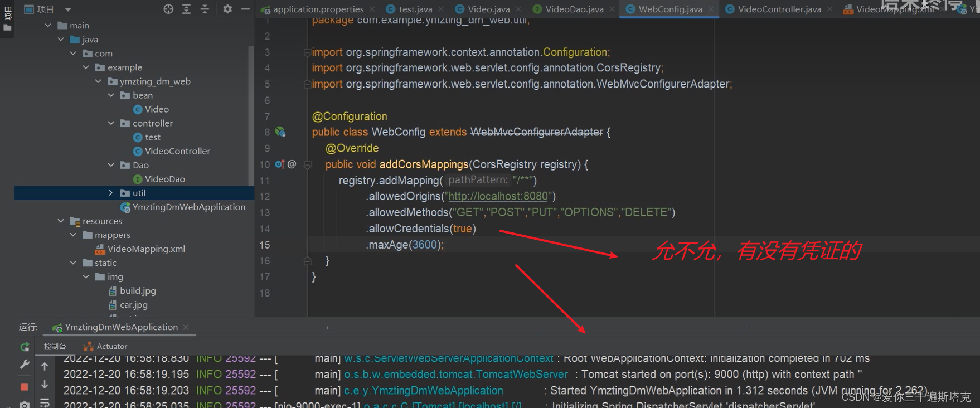Click the @ annotation gutter marker line 10
Viewport: 980px width, 408px height.
(292, 164)
